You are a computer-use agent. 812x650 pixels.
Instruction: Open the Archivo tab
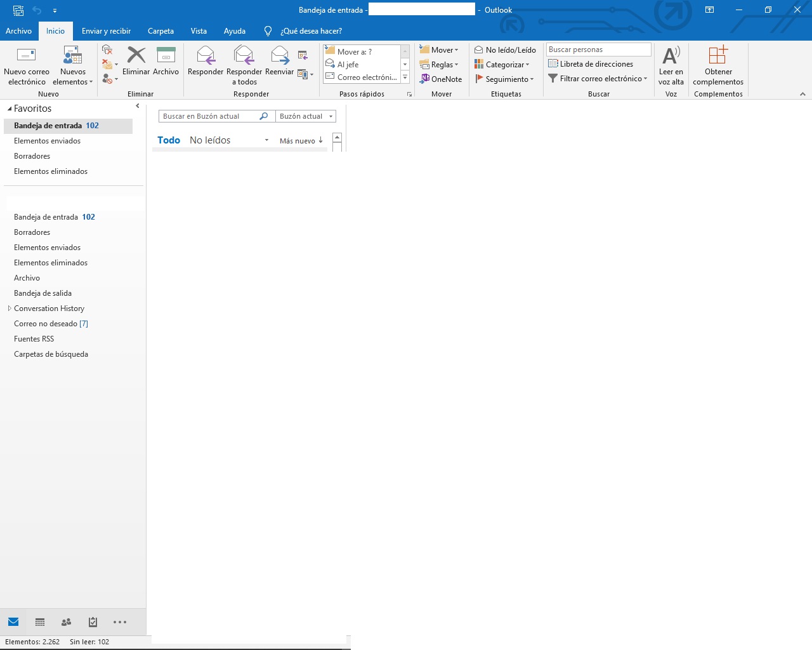coord(18,30)
